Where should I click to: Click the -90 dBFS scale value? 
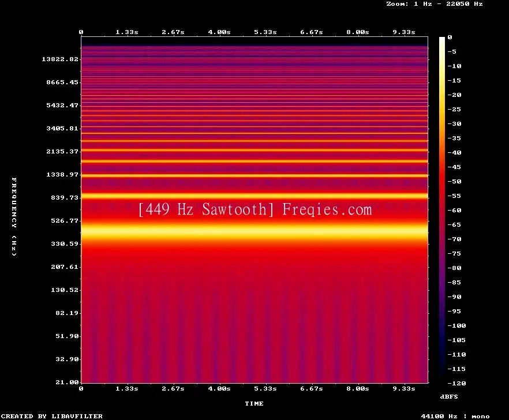pos(454,297)
